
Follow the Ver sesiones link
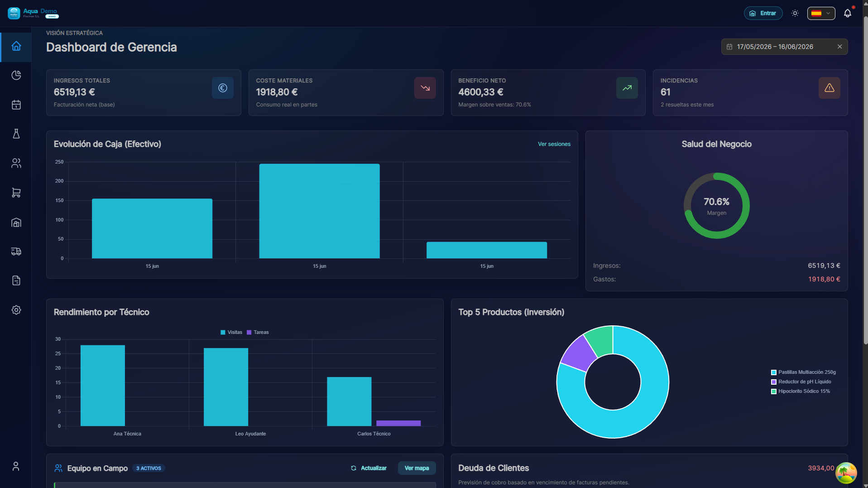(554, 144)
